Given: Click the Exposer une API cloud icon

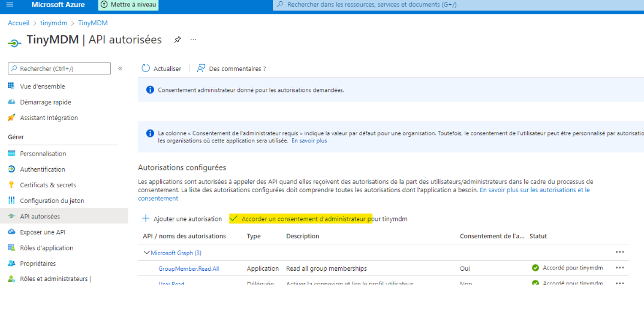Looking at the screenshot, I should 11,232.
